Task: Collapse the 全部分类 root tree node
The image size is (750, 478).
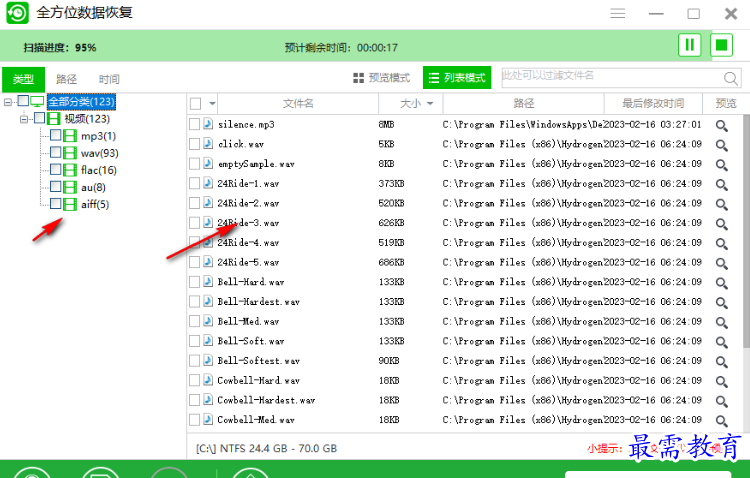Action: (x=8, y=102)
